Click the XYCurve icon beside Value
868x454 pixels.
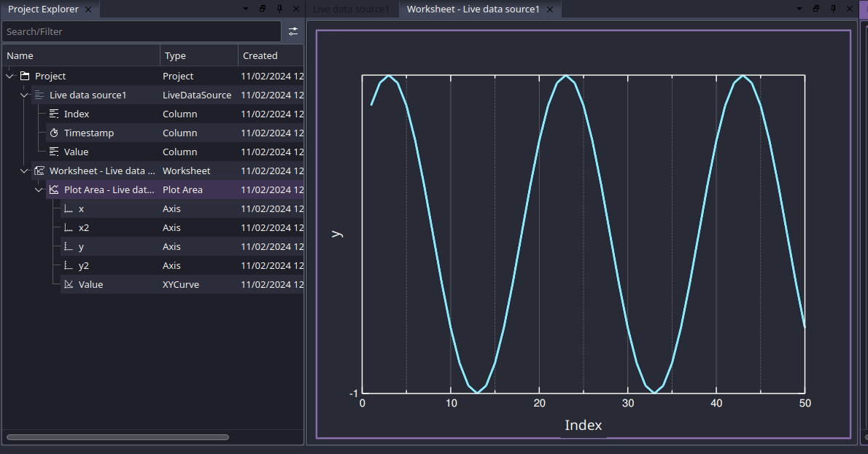coord(67,284)
